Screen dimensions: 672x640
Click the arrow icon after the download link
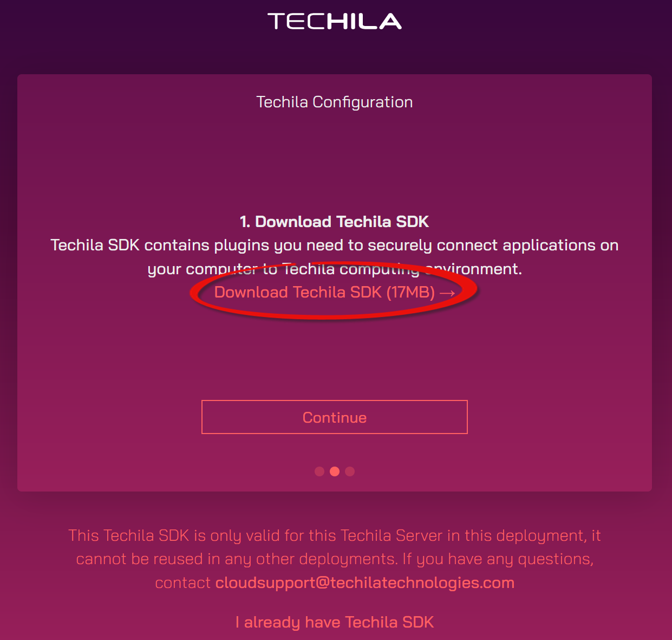pos(447,293)
